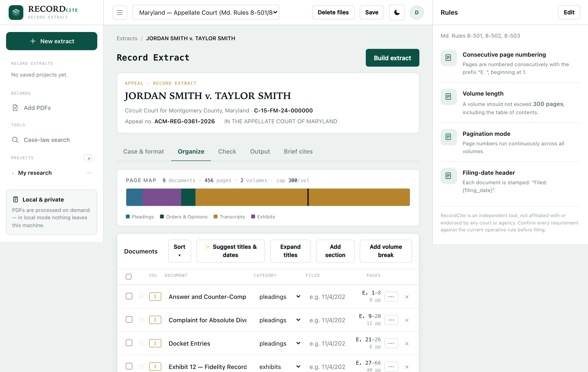Screen dimensions: 588x372
Task: Open My research project options ellipsis
Action: [89, 173]
